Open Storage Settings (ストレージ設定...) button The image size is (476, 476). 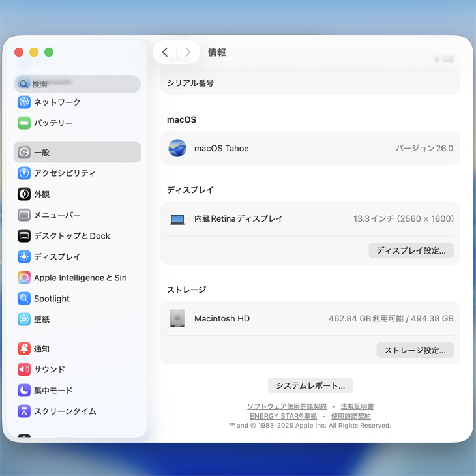tap(415, 350)
